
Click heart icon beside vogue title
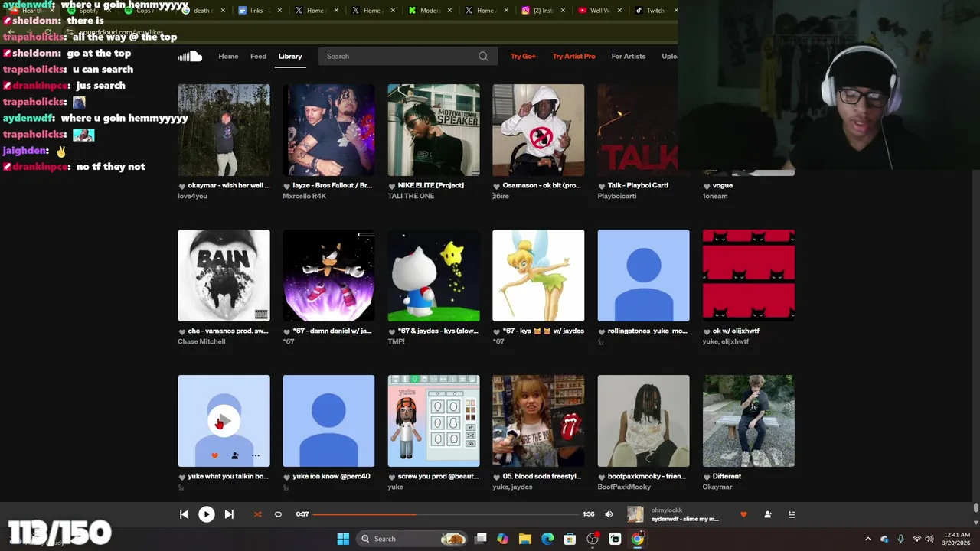(707, 186)
